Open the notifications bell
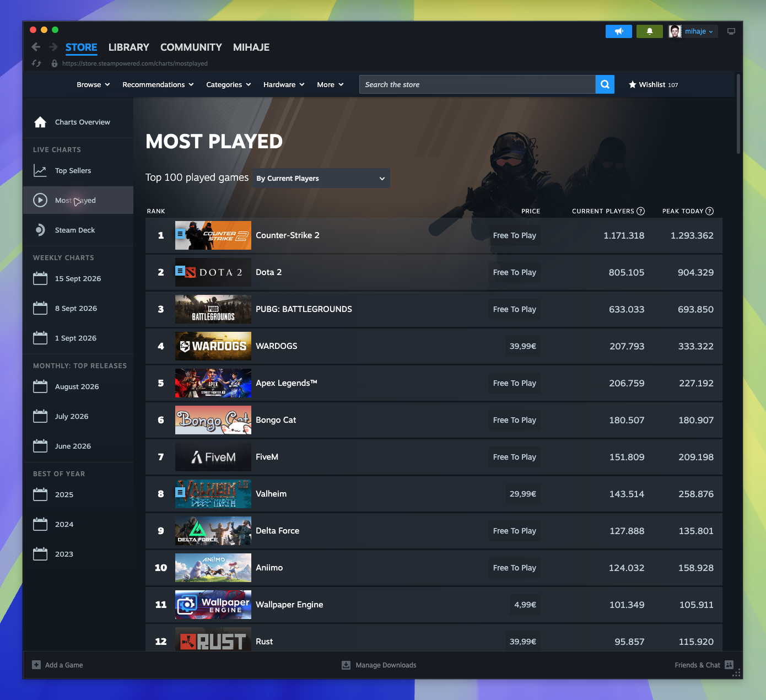The image size is (766, 700). 650,31
